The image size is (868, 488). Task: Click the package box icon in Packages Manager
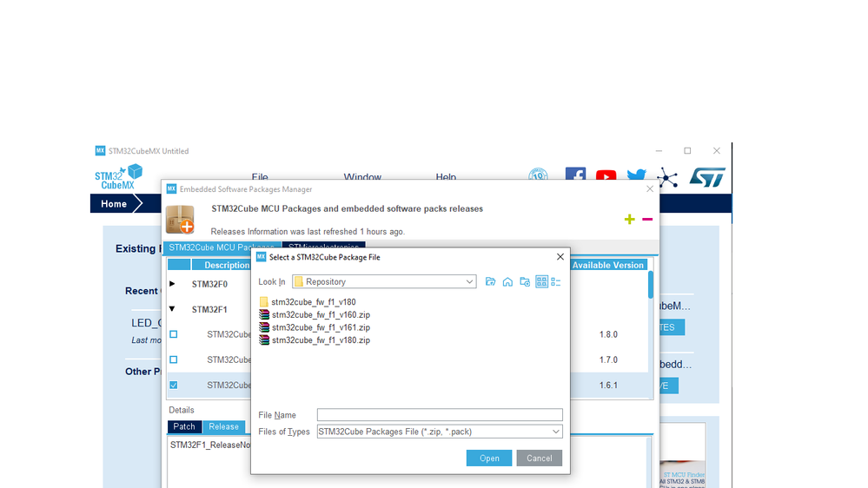coord(181,220)
